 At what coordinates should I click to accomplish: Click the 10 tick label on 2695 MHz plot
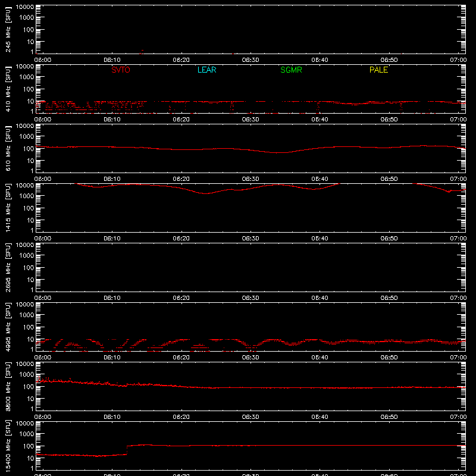point(30,280)
